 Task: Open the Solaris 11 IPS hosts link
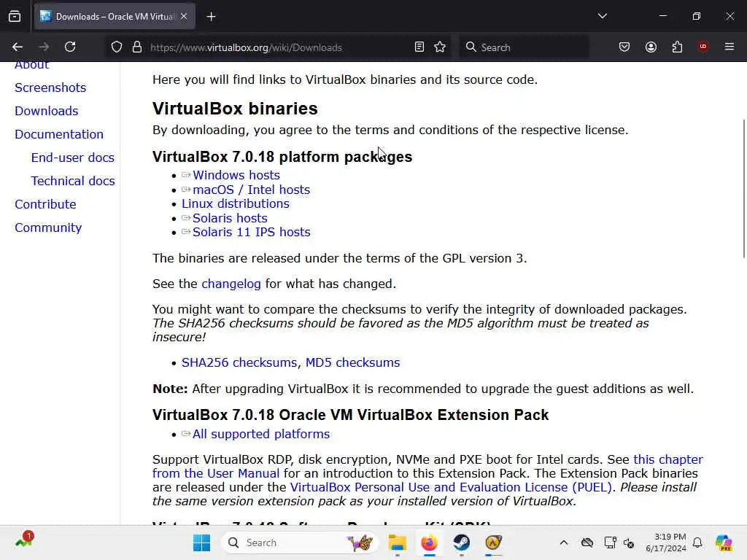pos(252,233)
